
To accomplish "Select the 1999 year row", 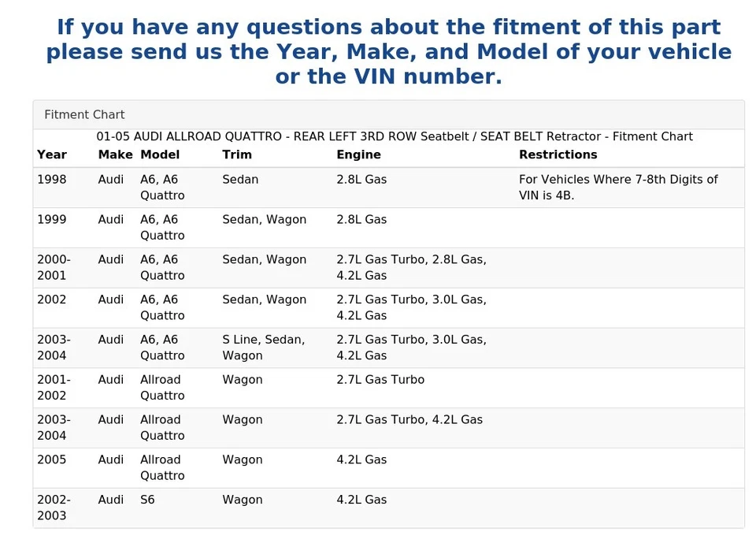I will click(x=388, y=228).
